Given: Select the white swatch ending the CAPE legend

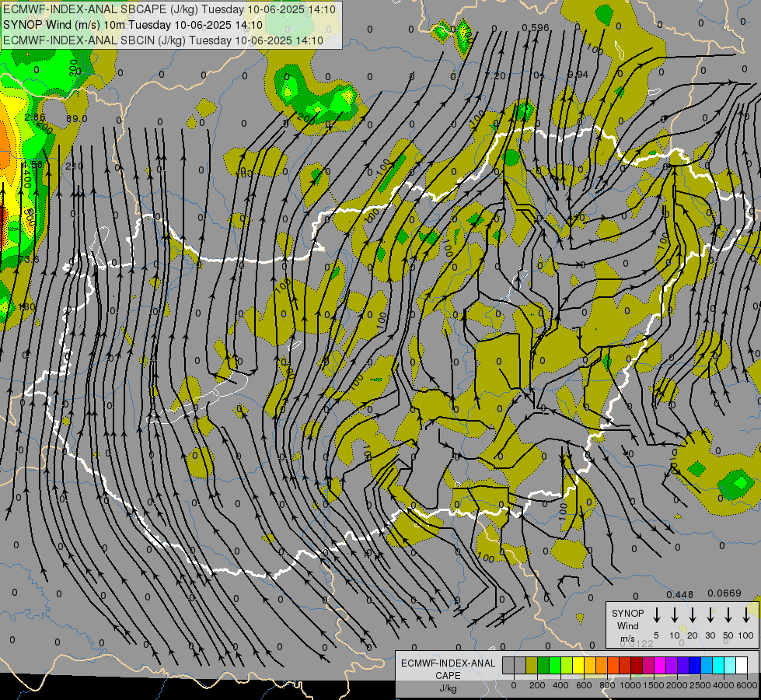Looking at the screenshot, I should point(741,665).
